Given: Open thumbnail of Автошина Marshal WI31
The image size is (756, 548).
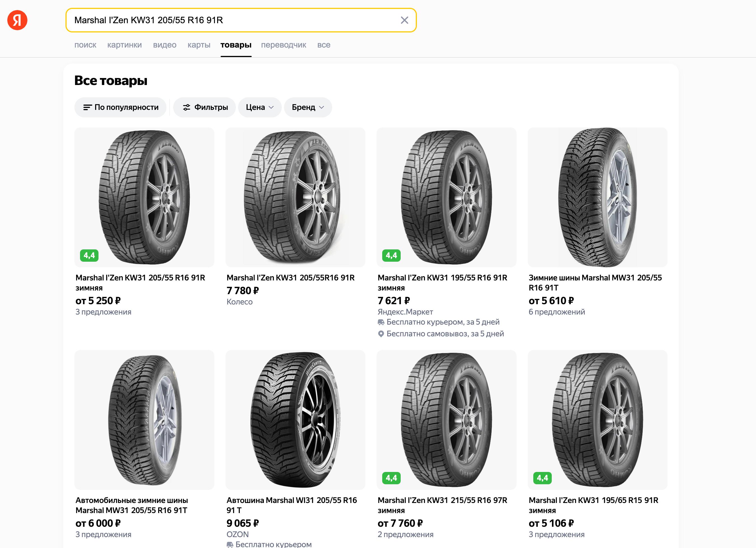Looking at the screenshot, I should pos(295,420).
